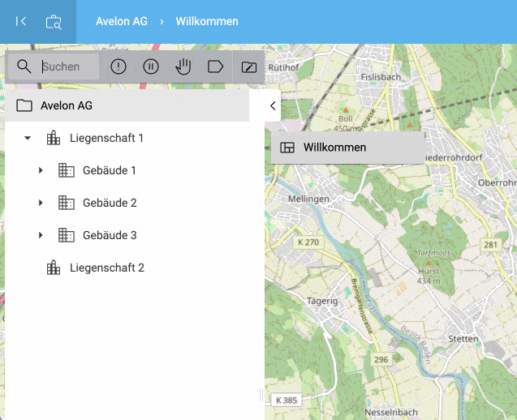Toggle the raised hand manual filter
This screenshot has height=420, width=517.
(x=183, y=66)
